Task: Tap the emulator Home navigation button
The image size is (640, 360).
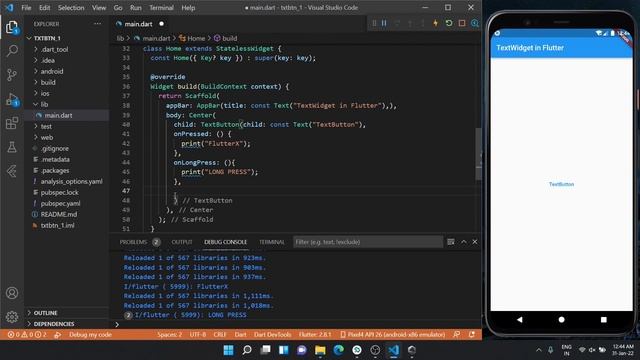Action: point(561,320)
